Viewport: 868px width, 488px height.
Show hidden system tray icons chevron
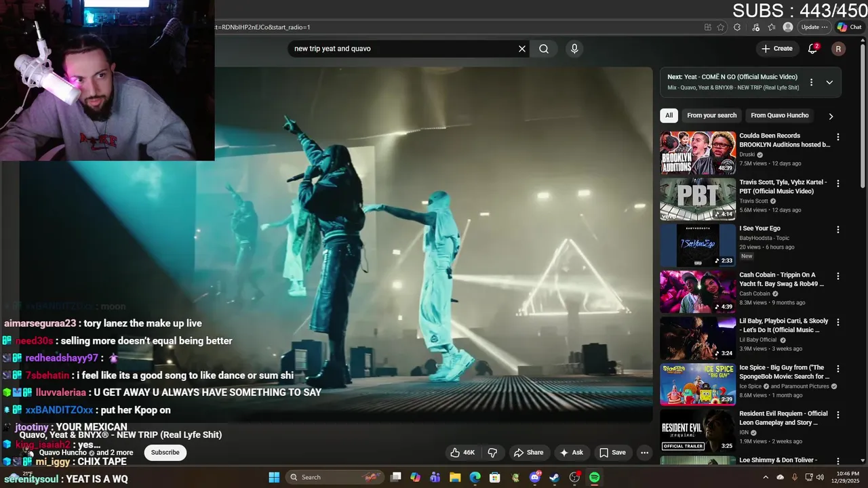(766, 477)
